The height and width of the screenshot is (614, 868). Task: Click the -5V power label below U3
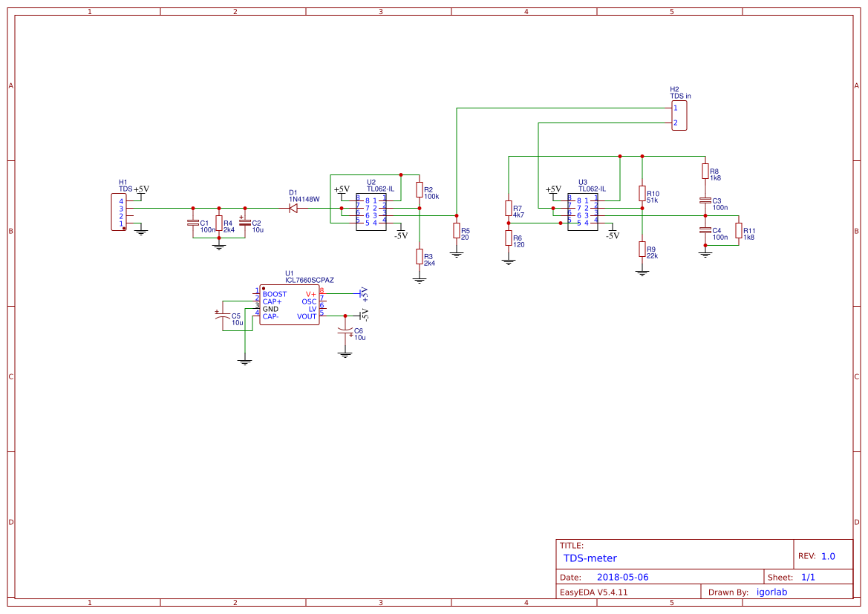(x=612, y=234)
